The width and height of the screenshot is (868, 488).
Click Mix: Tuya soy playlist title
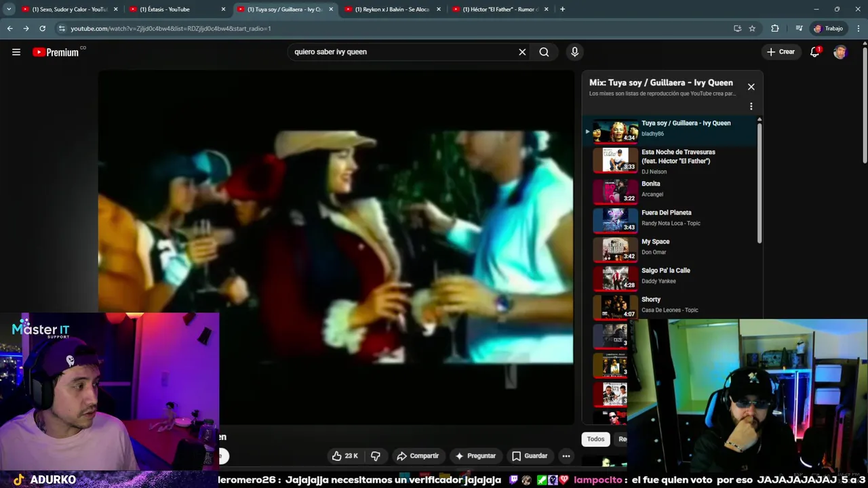[660, 83]
